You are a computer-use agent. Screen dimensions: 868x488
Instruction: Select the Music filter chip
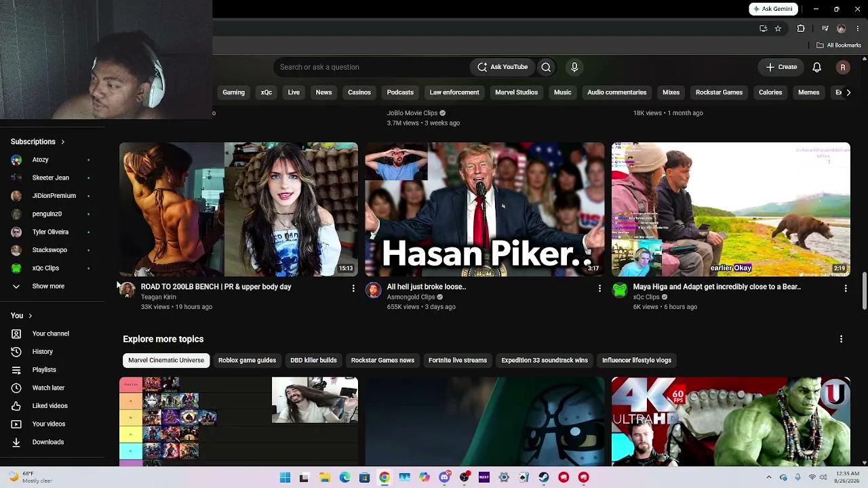[x=563, y=92]
